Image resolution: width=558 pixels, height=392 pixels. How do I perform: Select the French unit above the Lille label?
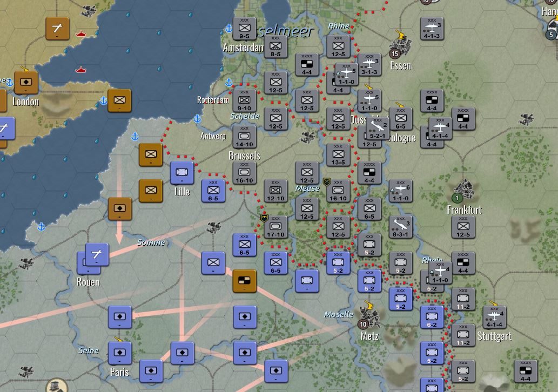pyautogui.click(x=182, y=173)
